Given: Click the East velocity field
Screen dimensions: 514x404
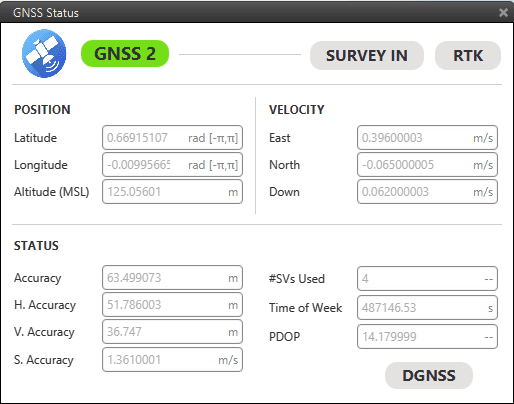Looking at the screenshot, I should pos(427,138).
